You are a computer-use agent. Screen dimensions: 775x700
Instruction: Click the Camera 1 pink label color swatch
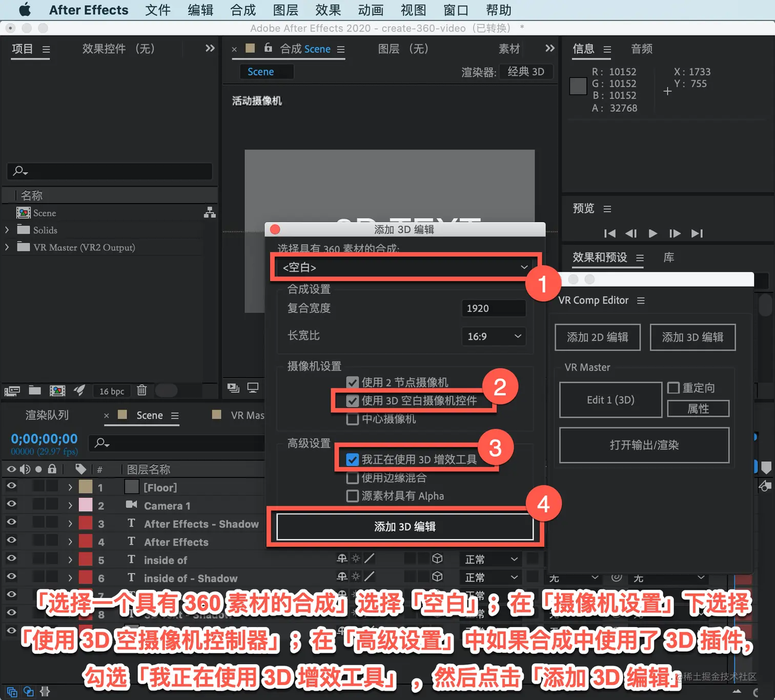pyautogui.click(x=86, y=505)
